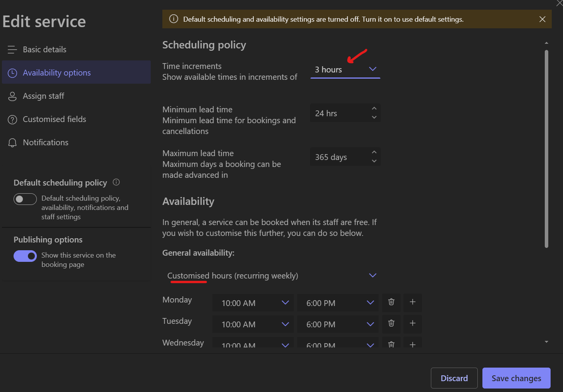
Task: Delete the Monday time slot
Action: [391, 302]
